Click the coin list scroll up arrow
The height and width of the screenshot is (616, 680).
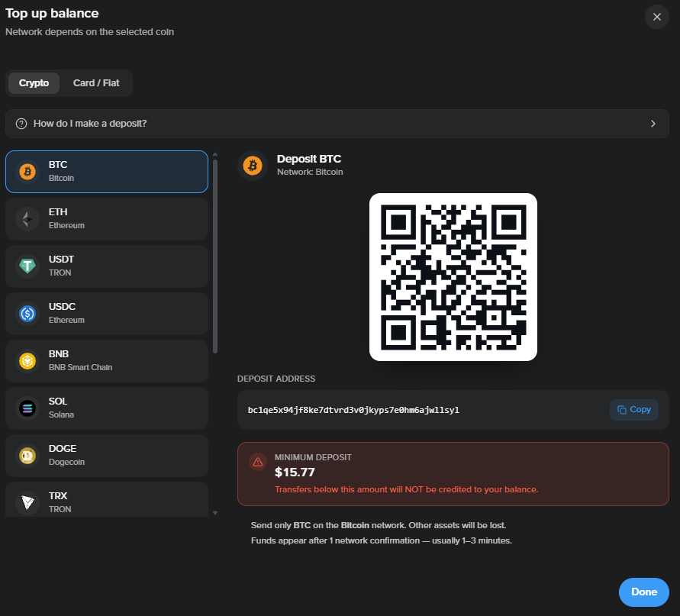pyautogui.click(x=215, y=154)
